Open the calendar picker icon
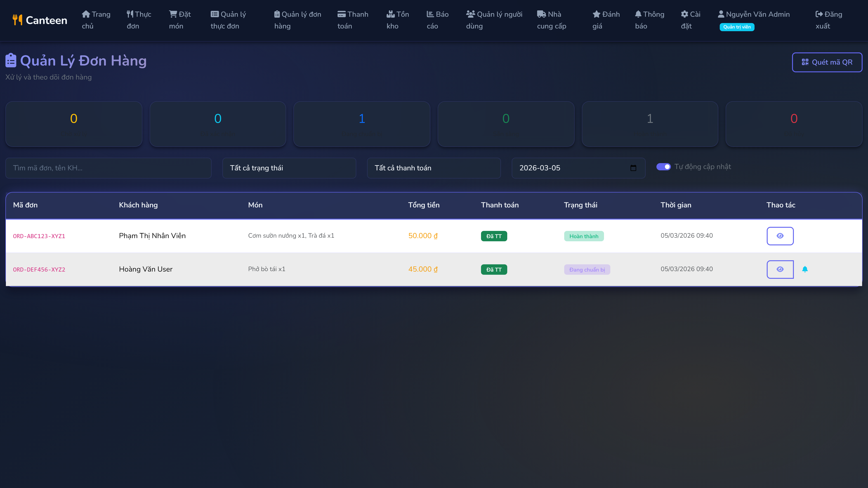Viewport: 868px width, 488px height. [633, 168]
